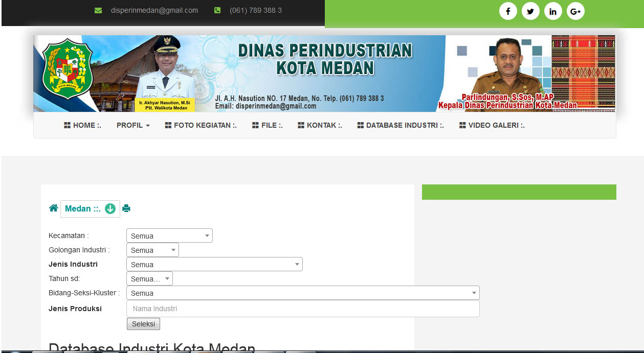Open the Kecamatan dropdown
Image resolution: width=644 pixels, height=353 pixels.
169,236
